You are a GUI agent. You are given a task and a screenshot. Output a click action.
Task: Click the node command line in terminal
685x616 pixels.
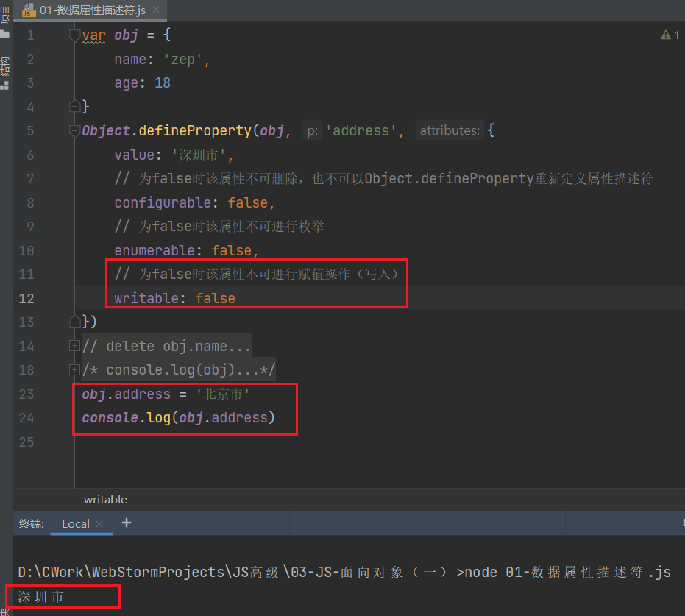tap(344, 572)
